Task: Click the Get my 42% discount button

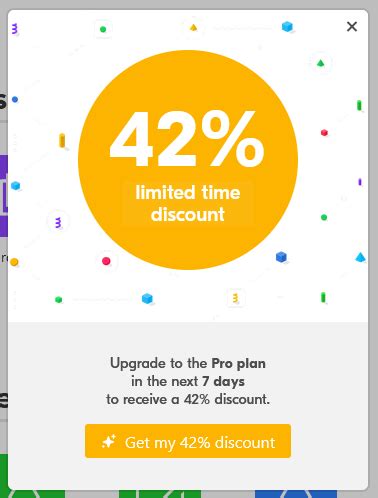Action: 188,441
